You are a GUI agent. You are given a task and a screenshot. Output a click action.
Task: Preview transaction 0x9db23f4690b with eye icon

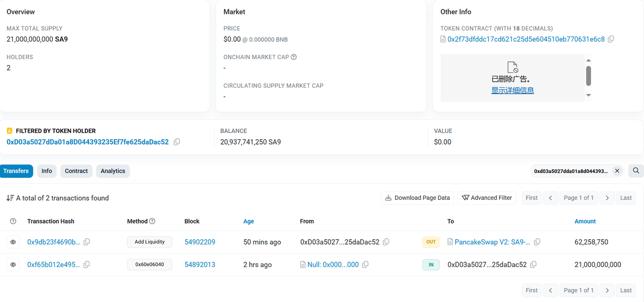coord(13,242)
